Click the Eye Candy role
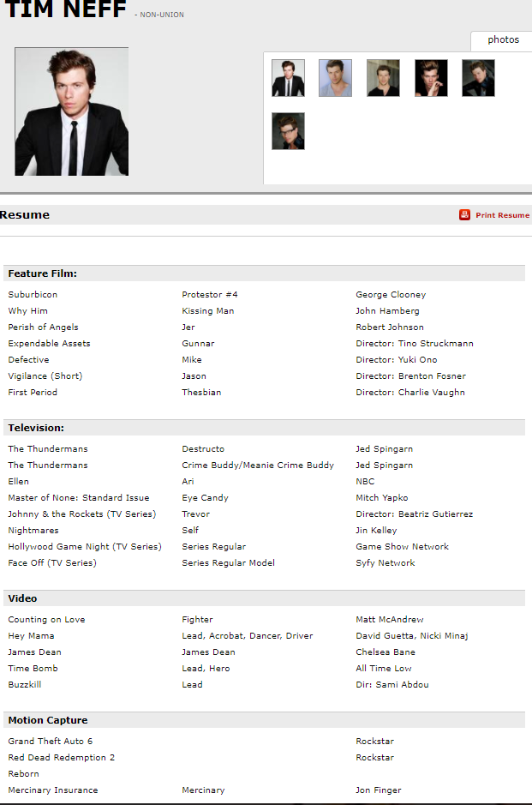Screen dimensions: 532x805 [x=206, y=497]
